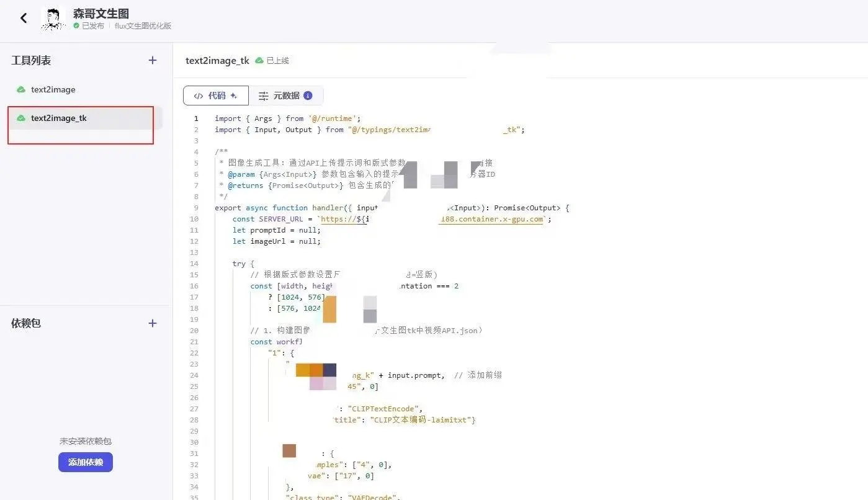The height and width of the screenshot is (500, 868).
Task: Click the try { line
Action: pyautogui.click(x=244, y=264)
